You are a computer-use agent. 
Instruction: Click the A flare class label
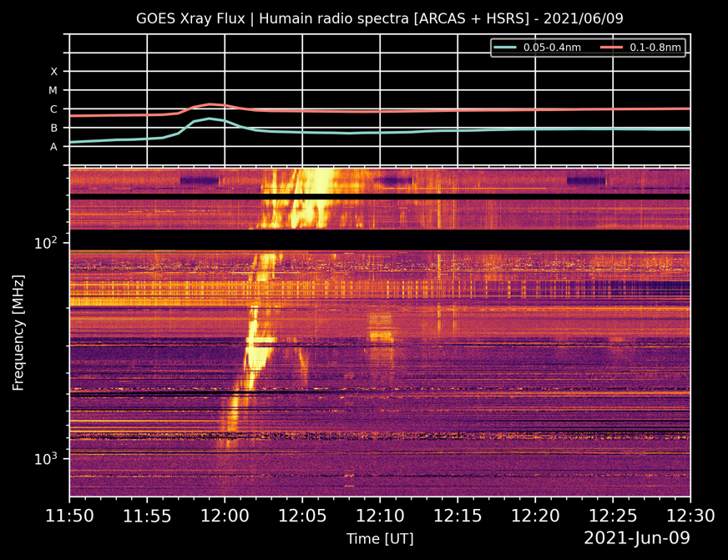(x=54, y=147)
